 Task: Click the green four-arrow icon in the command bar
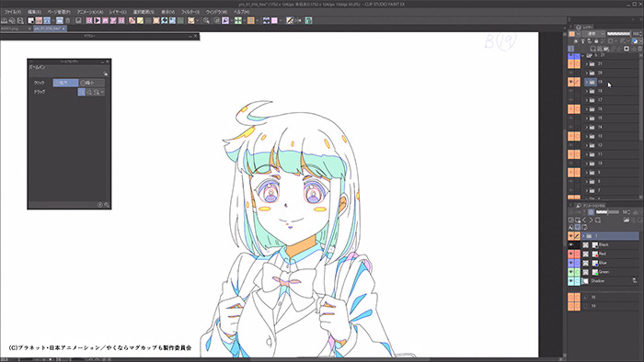pyautogui.click(x=237, y=20)
